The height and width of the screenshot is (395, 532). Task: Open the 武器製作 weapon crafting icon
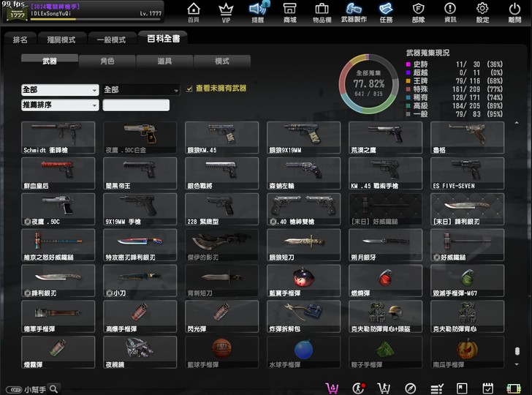(354, 12)
